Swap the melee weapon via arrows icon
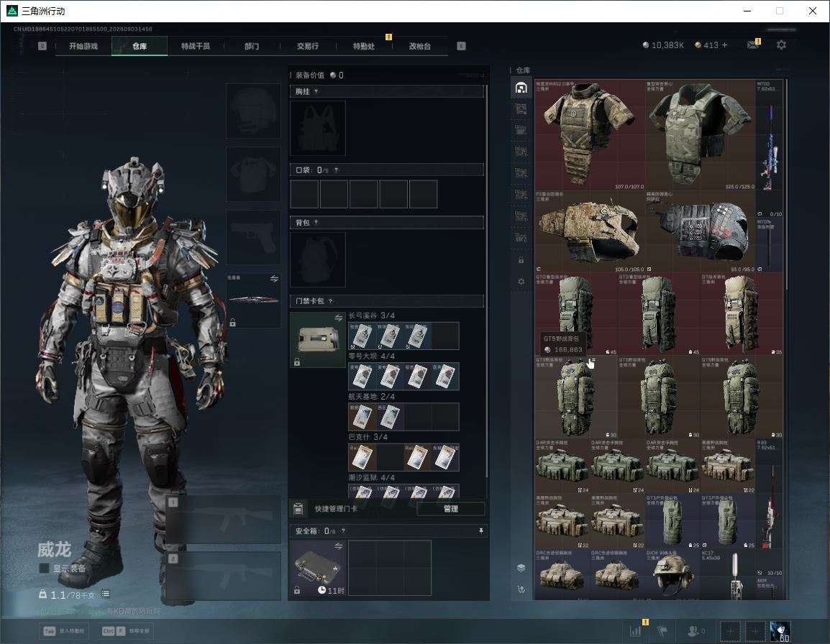830x644 pixels. click(274, 279)
